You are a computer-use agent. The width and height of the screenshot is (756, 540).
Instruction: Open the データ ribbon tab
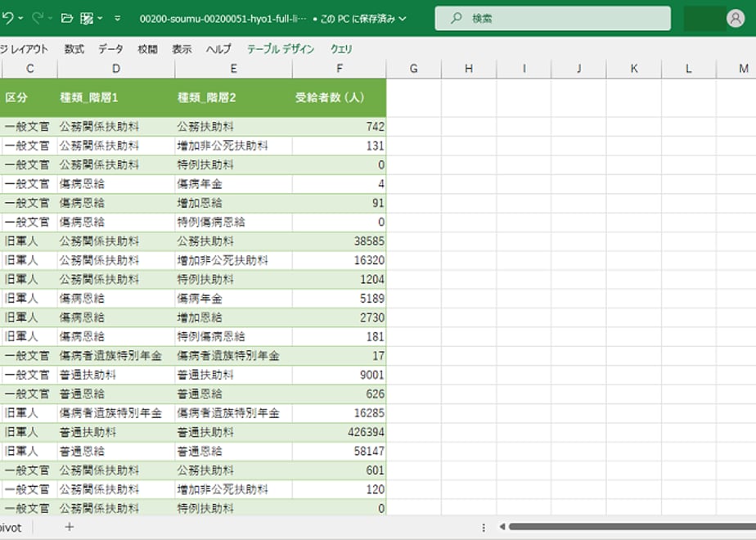coord(110,49)
